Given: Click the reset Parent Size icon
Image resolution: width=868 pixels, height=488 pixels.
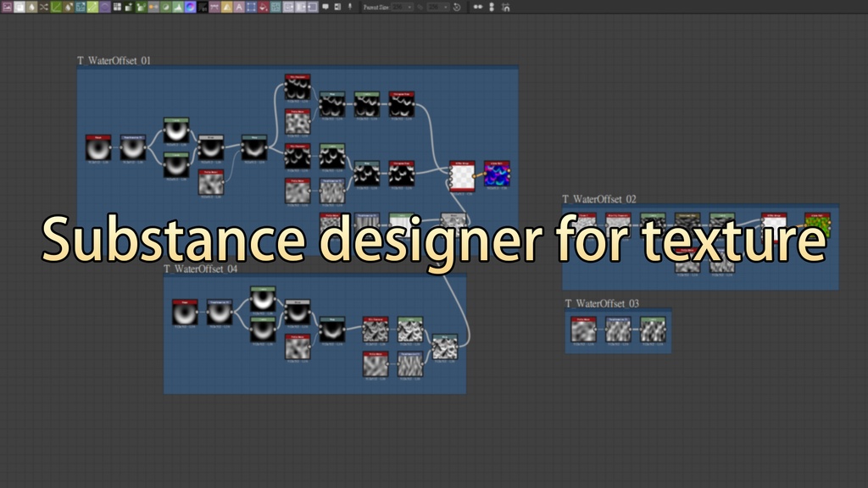Looking at the screenshot, I should pyautogui.click(x=457, y=7).
